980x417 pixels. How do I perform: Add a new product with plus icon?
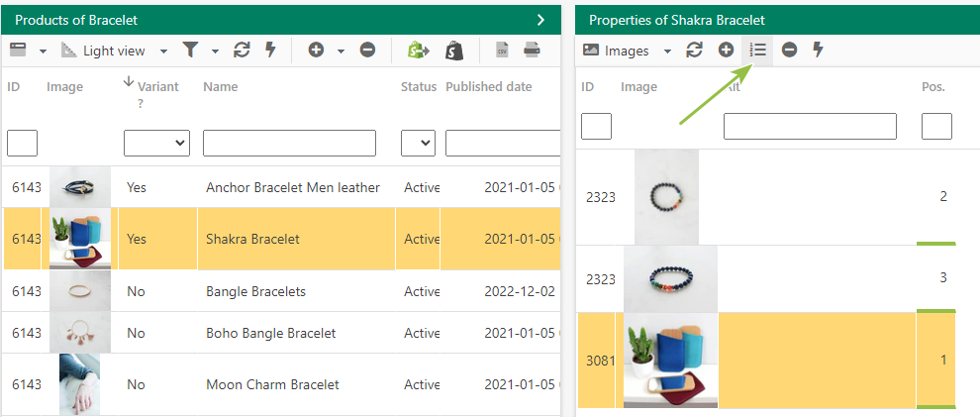coord(316,51)
